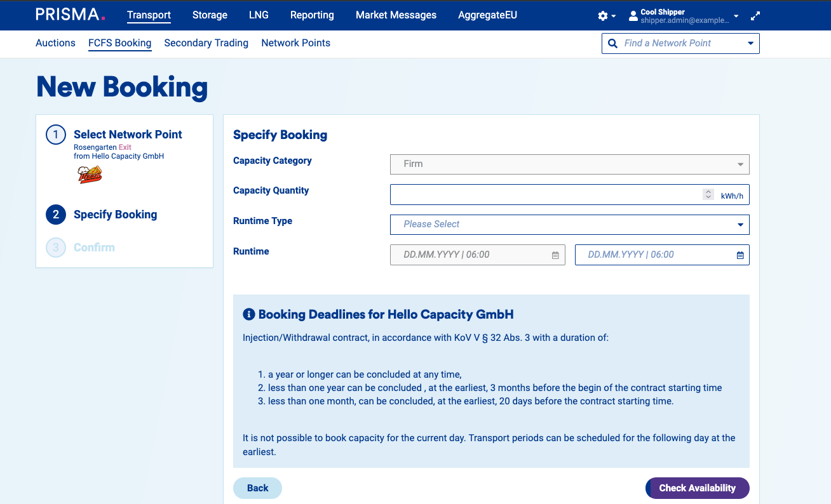Viewport: 831px width, 504px height.
Task: Click step 3 circle icon
Action: click(x=56, y=248)
